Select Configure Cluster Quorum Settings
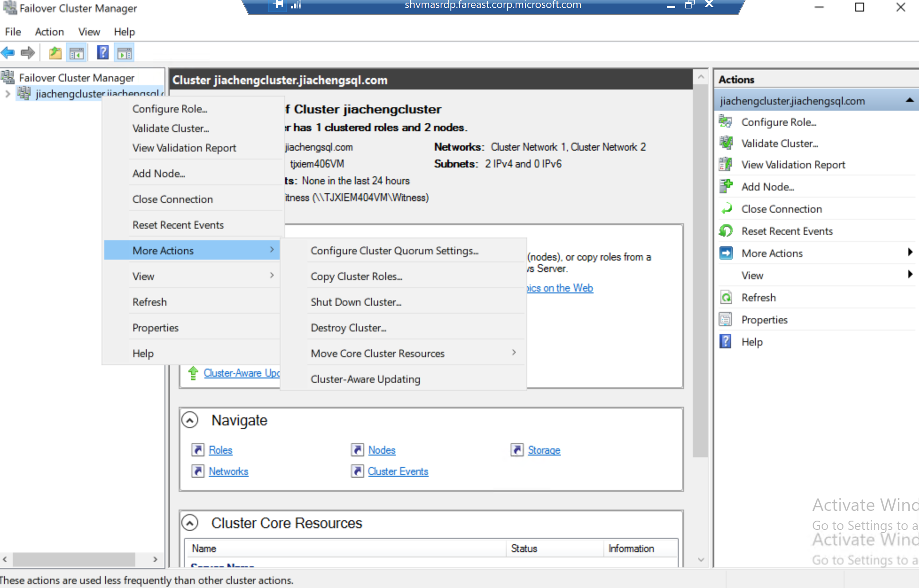The height and width of the screenshot is (588, 919). [x=394, y=251]
